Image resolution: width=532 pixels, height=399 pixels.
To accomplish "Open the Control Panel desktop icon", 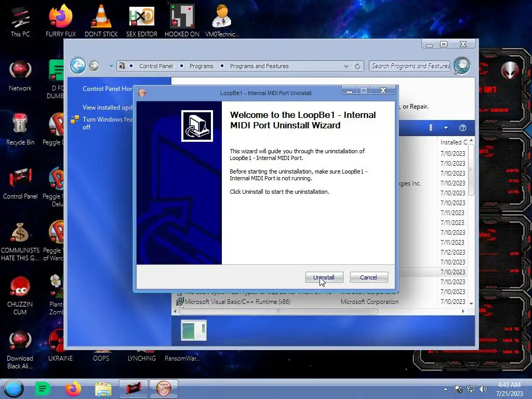I will point(20,183).
